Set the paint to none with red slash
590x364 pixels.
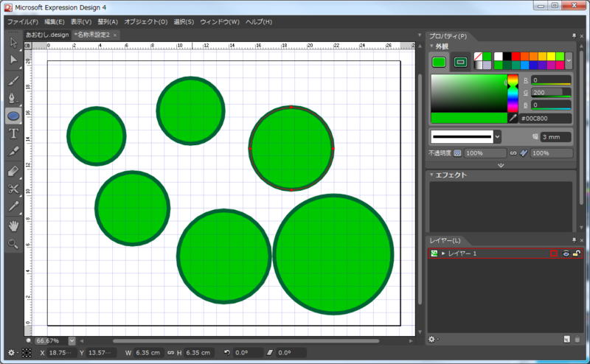pos(478,57)
